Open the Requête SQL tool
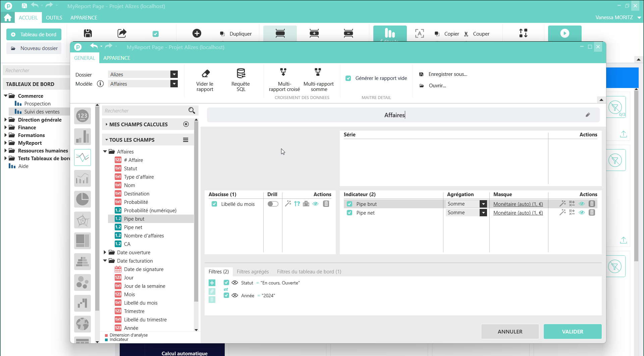644x356 pixels. point(241,74)
